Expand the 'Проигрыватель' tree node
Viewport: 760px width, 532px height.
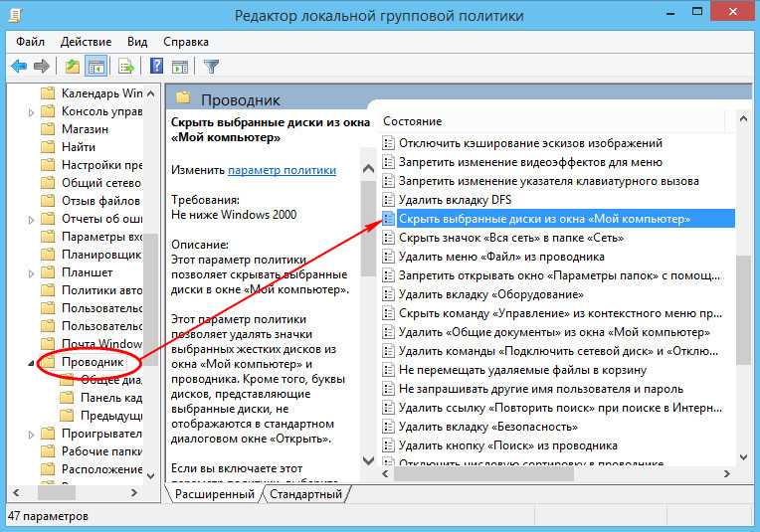pos(31,435)
